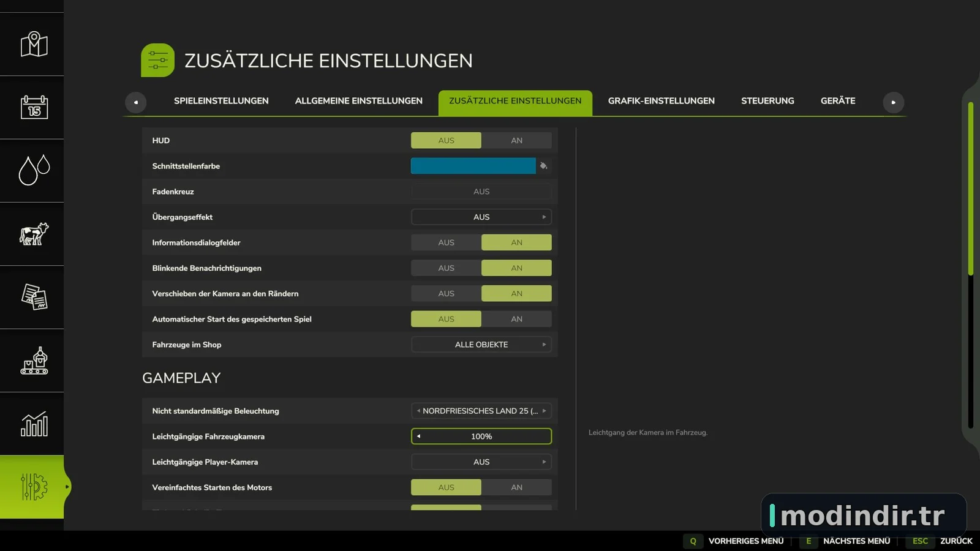This screenshot has height=551, width=980.
Task: Enable Automatischer Start des gespeicherten Spiel
Action: 516,319
